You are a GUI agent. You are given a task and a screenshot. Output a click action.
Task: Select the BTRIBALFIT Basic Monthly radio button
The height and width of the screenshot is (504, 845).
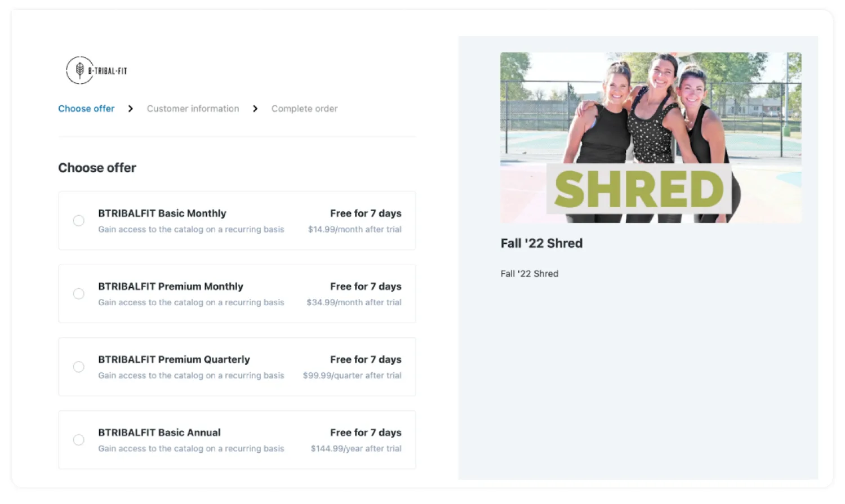[x=79, y=221]
